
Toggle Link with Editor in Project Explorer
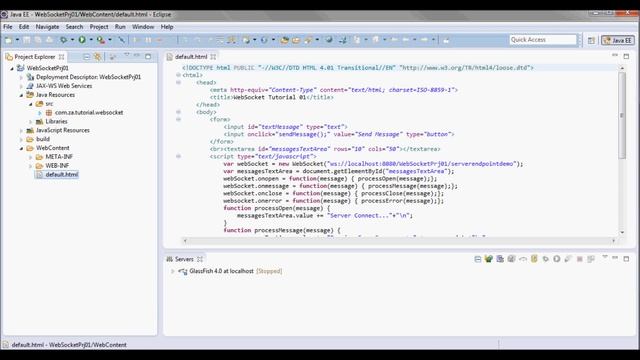point(98,57)
